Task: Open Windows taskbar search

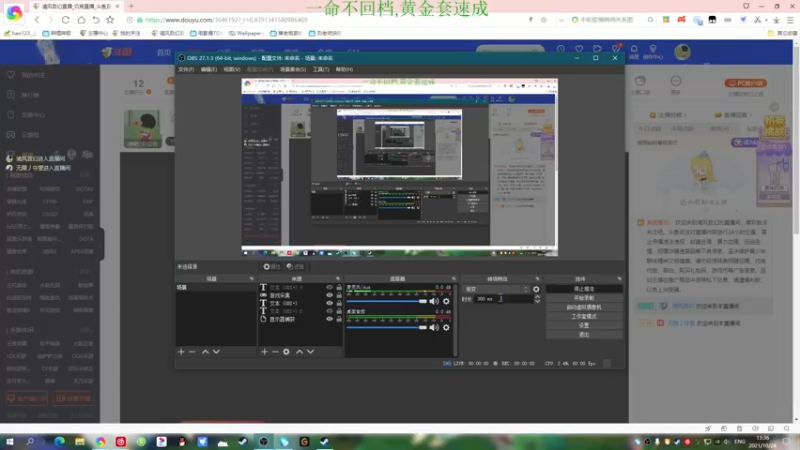Action: click(x=30, y=441)
